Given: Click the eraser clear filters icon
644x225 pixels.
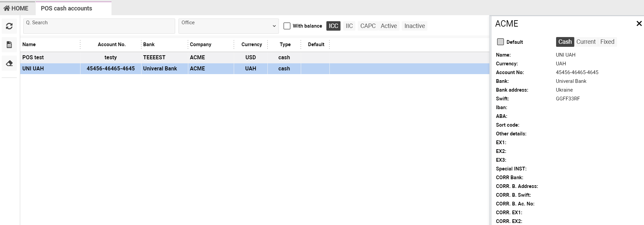Looking at the screenshot, I should (9, 63).
